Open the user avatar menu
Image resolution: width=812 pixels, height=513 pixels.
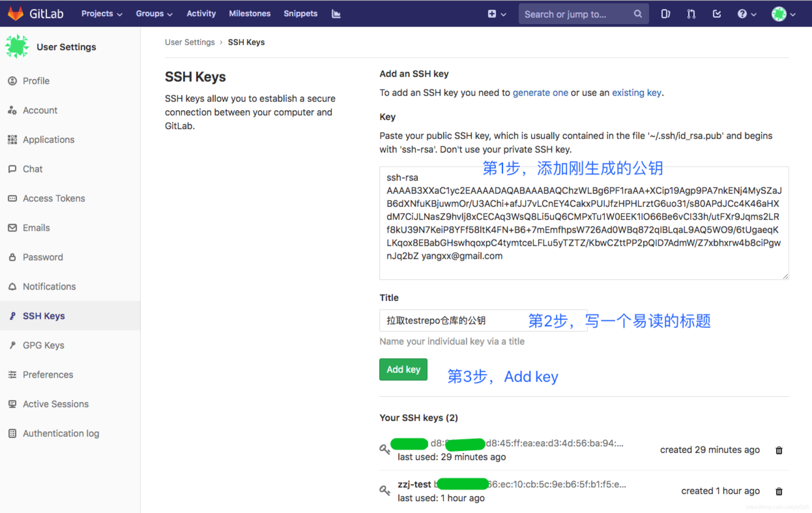(x=783, y=14)
